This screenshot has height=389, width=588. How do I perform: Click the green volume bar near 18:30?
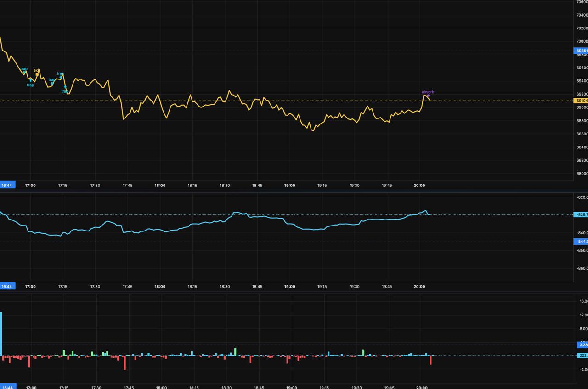235,352
